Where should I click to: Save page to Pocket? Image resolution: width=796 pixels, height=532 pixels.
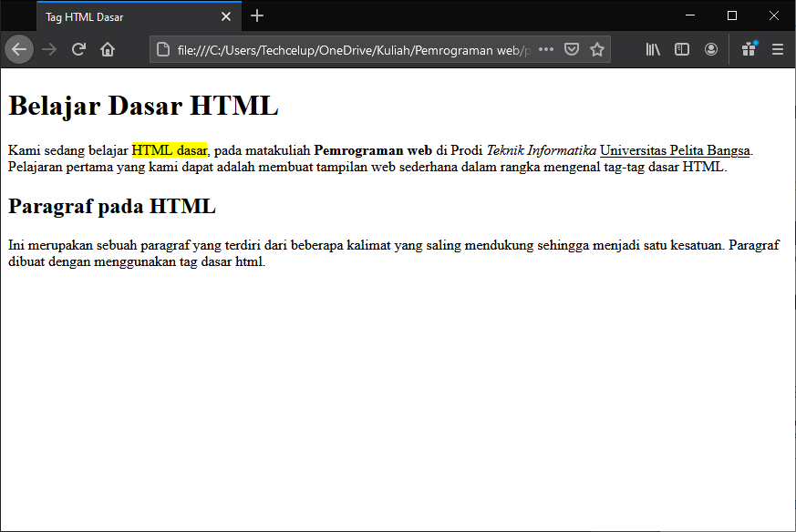pos(572,49)
